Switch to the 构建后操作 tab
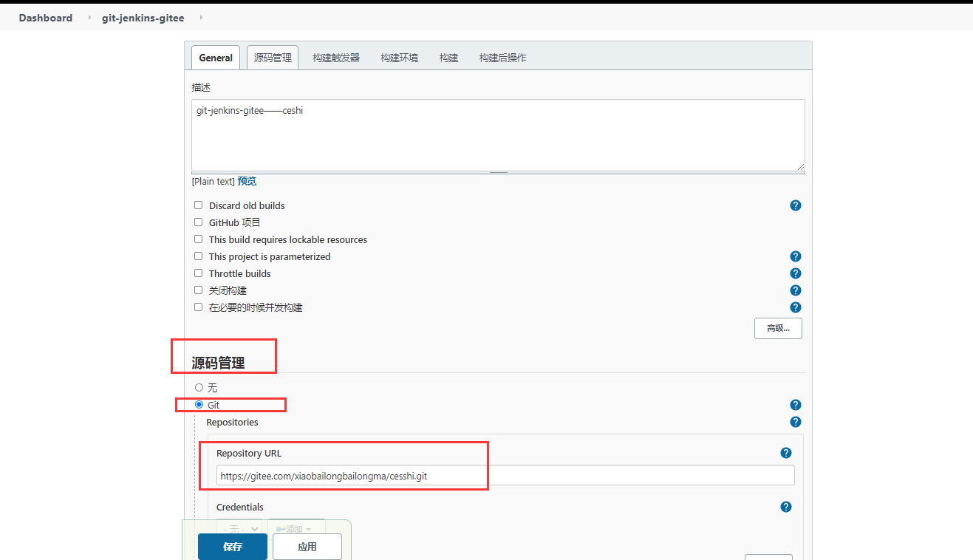 (502, 58)
